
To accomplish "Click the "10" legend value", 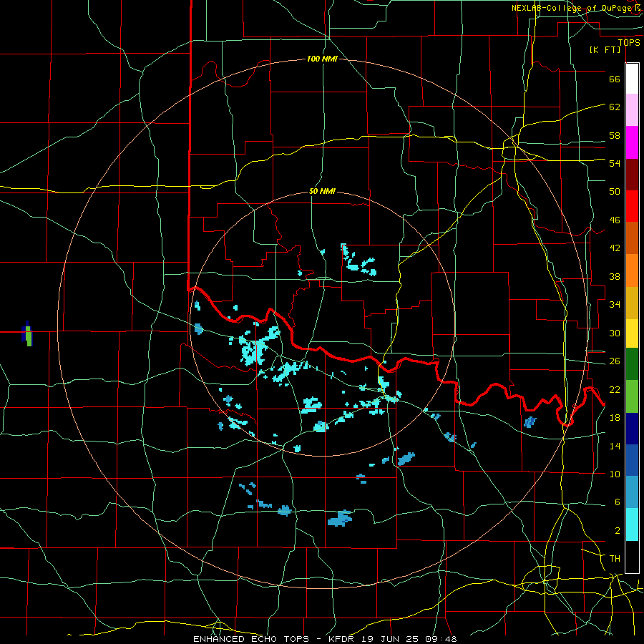I will point(615,474).
